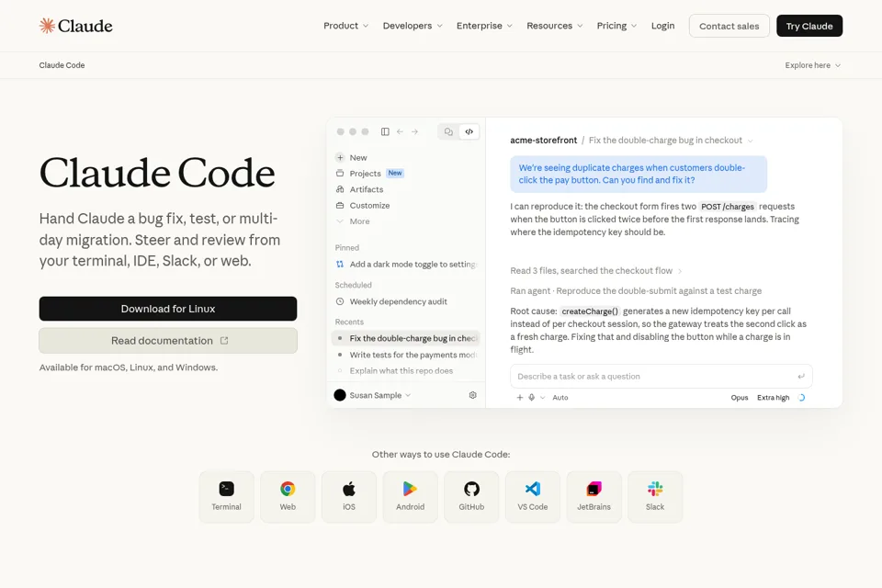Click the Customize briefcase icon
The image size is (882, 588).
pos(340,206)
